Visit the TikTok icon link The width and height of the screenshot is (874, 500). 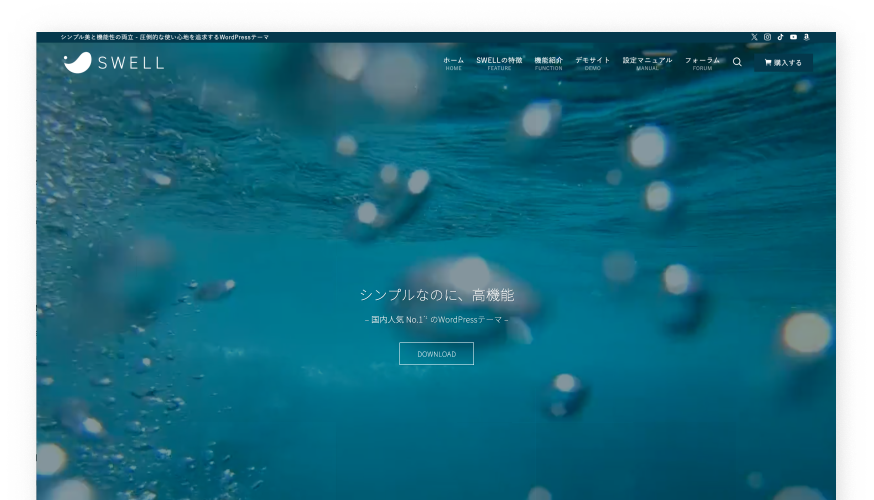click(780, 37)
